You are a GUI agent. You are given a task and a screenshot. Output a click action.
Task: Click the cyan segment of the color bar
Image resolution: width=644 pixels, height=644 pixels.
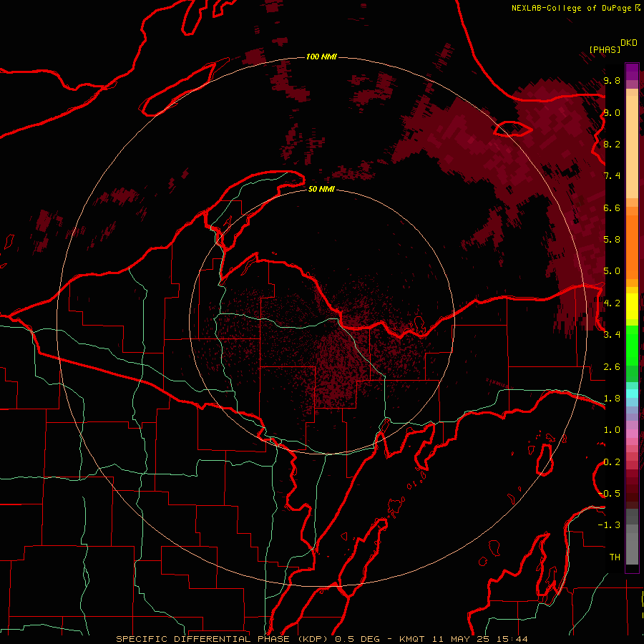(x=632, y=394)
